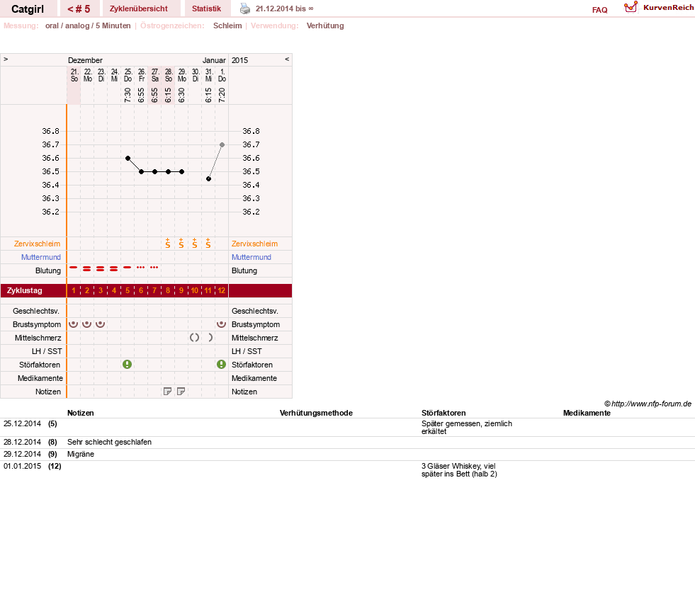Click the 'Später gemessen, ziemlich erkältet' text
Viewport: 695px width, 616px height.
pos(467,428)
